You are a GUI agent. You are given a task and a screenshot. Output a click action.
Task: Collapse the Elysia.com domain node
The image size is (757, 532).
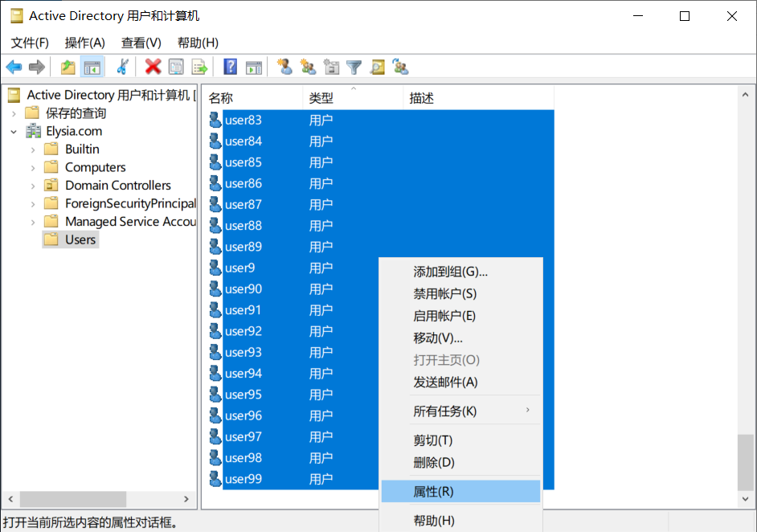14,131
